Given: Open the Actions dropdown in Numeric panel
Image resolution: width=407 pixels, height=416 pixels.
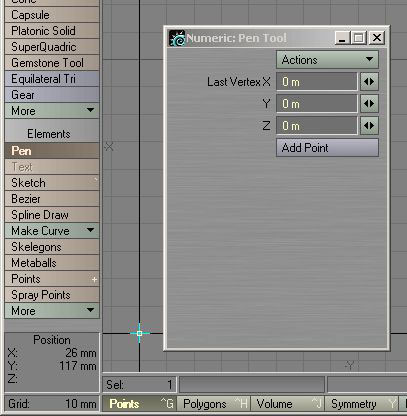Looking at the screenshot, I should 327,60.
